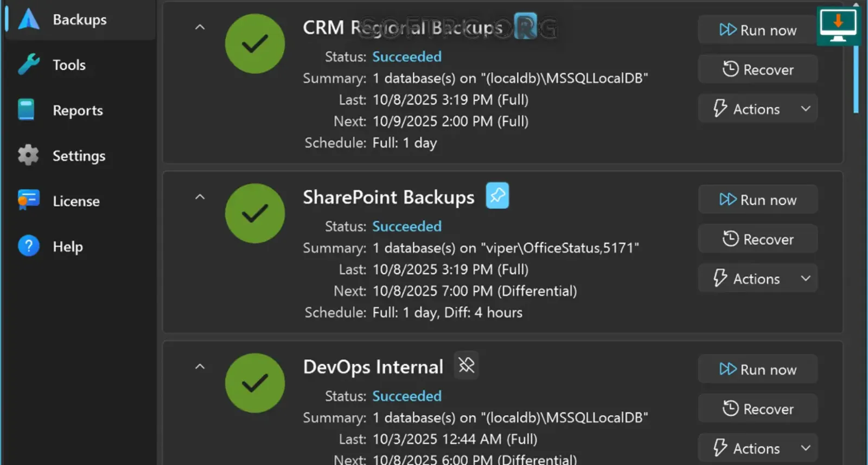Image resolution: width=868 pixels, height=465 pixels.
Task: Click green checkmark of SharePoint Backups
Action: pos(255,213)
